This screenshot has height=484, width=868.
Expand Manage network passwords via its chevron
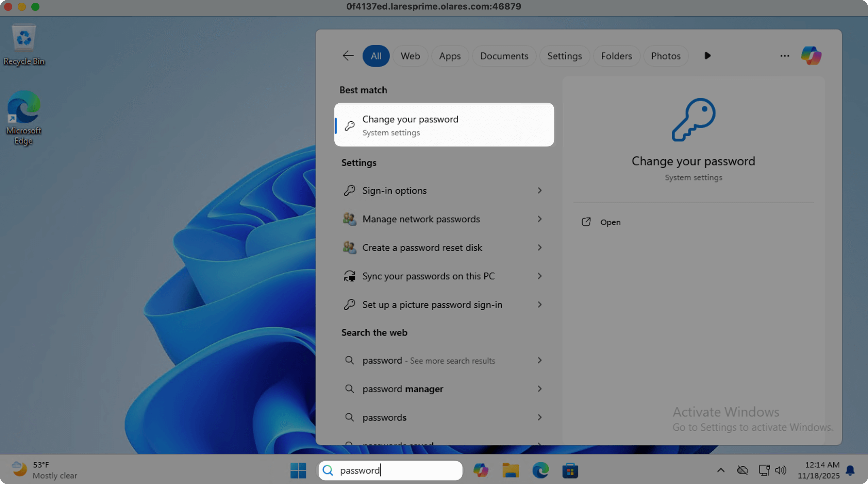(x=539, y=219)
